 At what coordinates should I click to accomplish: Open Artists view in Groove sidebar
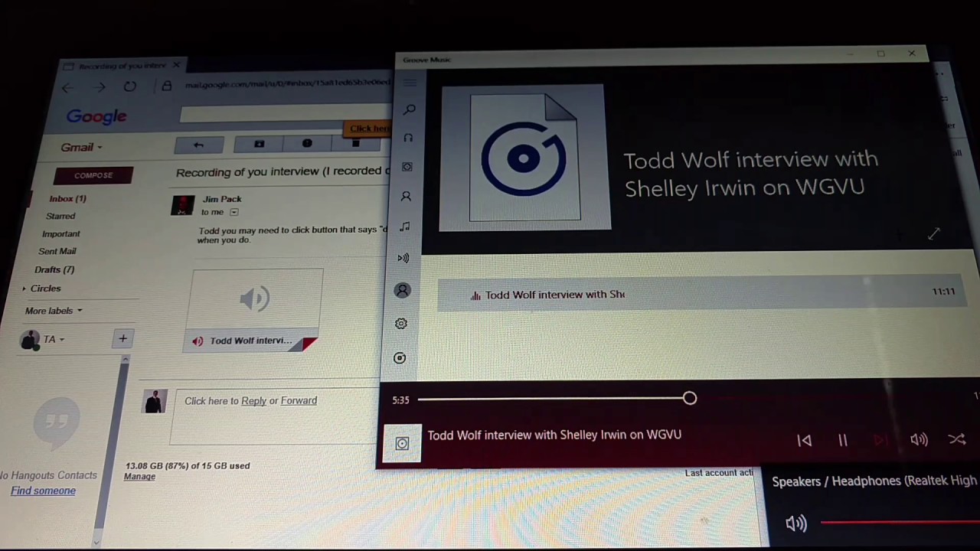[x=407, y=197]
